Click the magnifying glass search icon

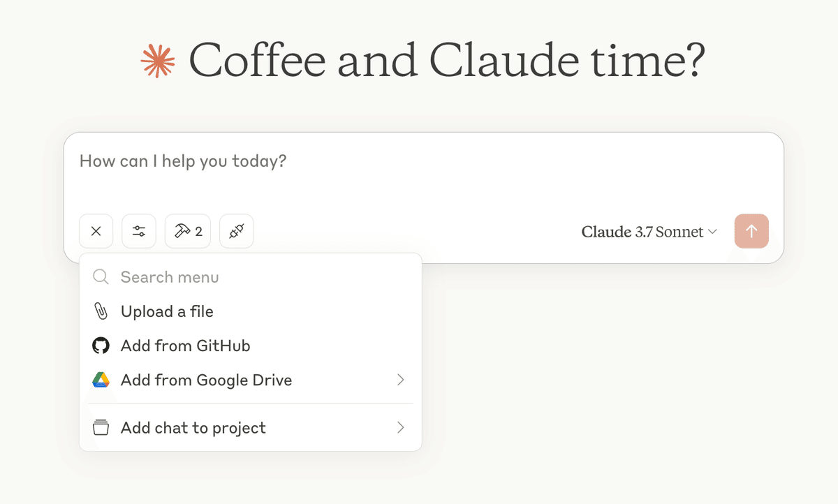point(101,277)
